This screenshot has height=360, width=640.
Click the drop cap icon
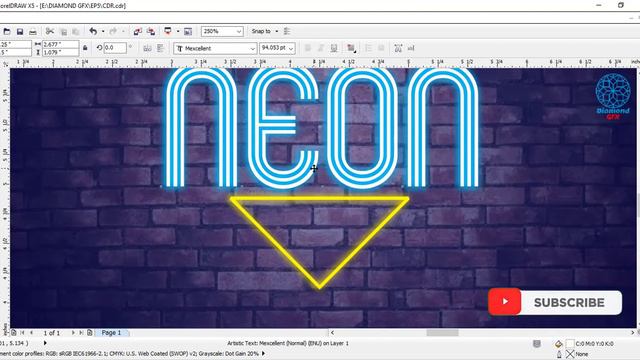381,48
